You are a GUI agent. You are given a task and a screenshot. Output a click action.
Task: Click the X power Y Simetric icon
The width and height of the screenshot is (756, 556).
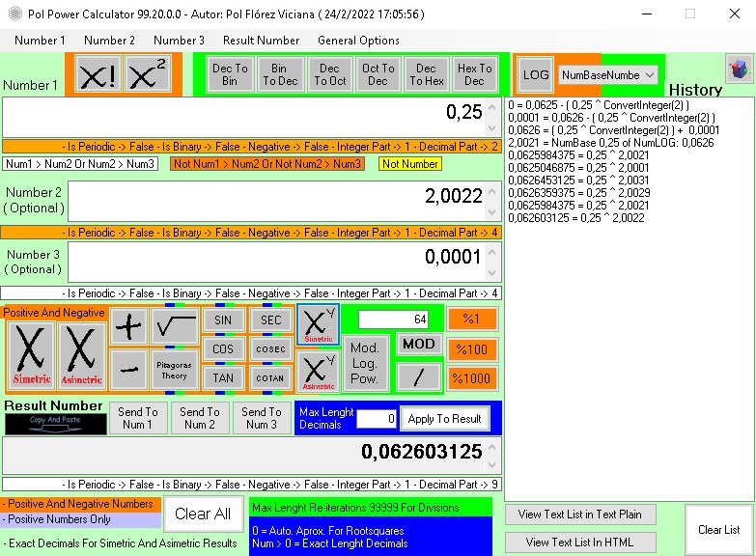[318, 325]
